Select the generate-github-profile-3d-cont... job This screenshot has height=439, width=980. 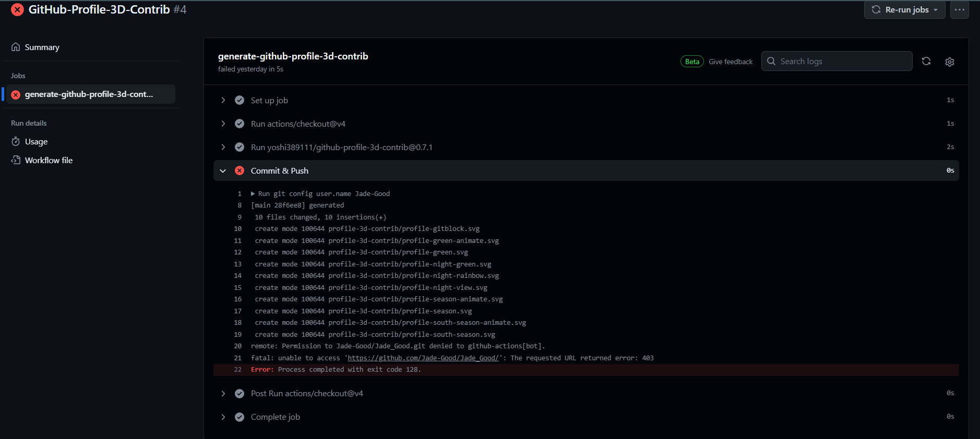point(91,94)
